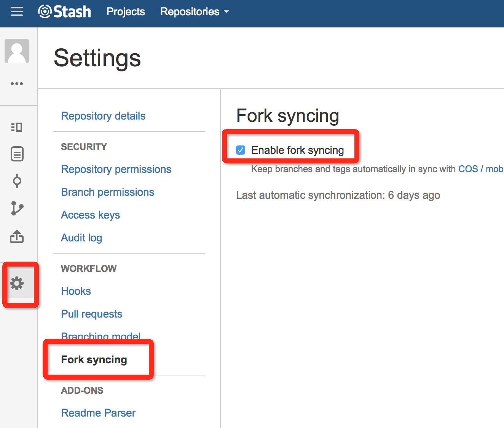Expand the Repositories dropdown menu

coord(195,12)
